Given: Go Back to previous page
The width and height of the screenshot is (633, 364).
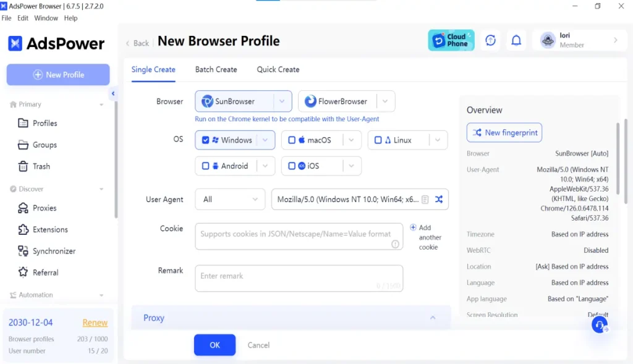Looking at the screenshot, I should tap(137, 43).
